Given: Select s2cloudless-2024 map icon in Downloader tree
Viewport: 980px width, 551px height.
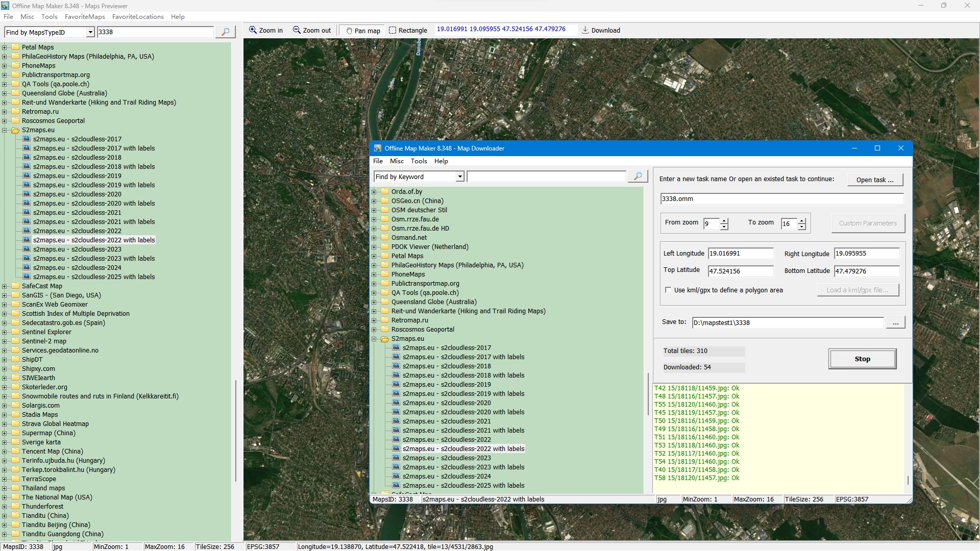Looking at the screenshot, I should (396, 477).
